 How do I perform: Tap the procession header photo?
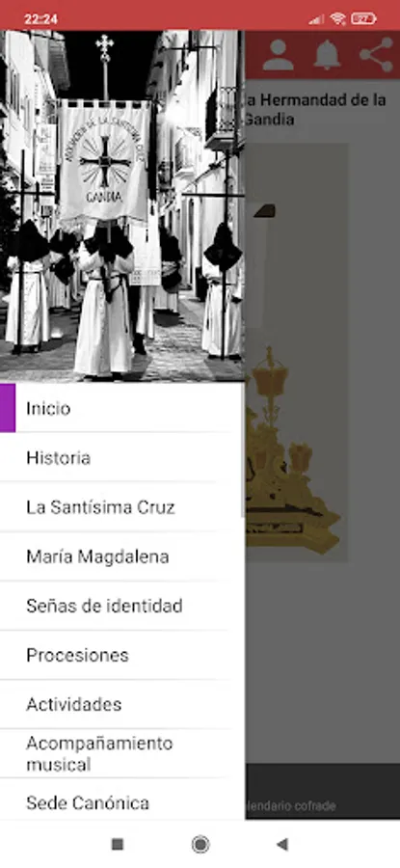point(122,206)
